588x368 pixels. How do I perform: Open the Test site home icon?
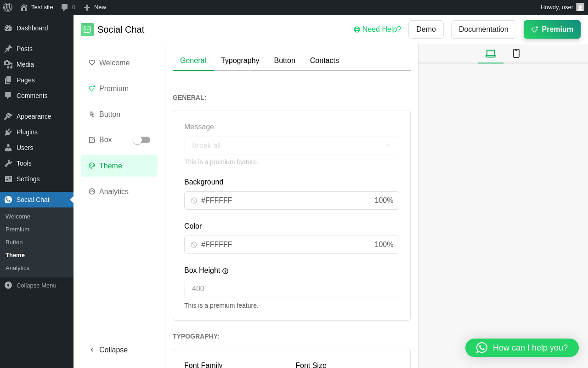pyautogui.click(x=24, y=7)
